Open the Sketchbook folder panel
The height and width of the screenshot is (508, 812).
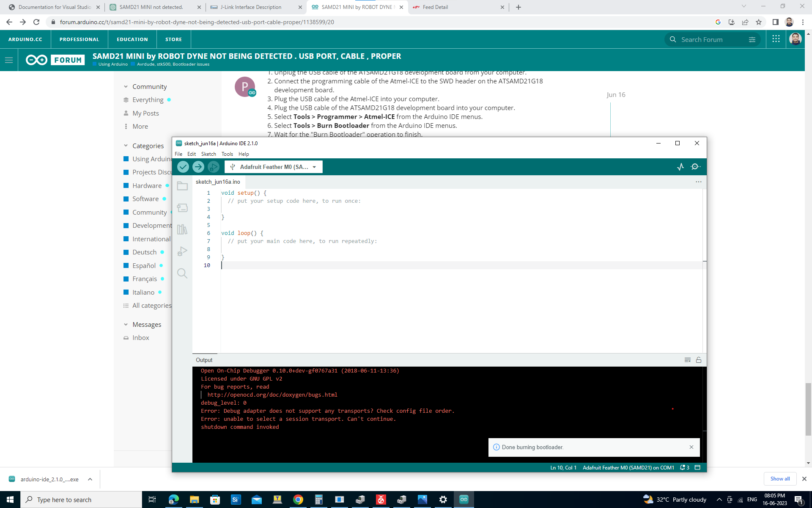click(x=182, y=186)
